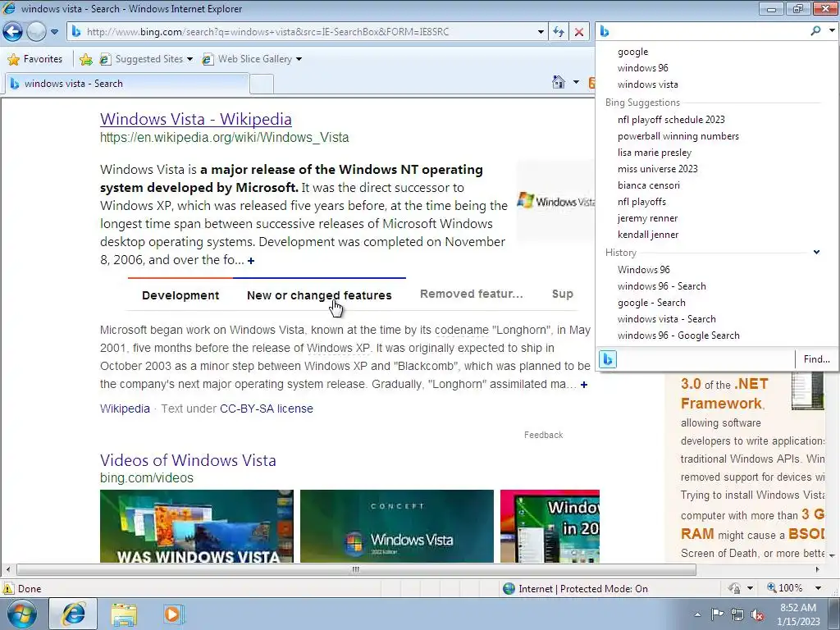Launch Windows Media Player taskbar icon

[x=172, y=614]
